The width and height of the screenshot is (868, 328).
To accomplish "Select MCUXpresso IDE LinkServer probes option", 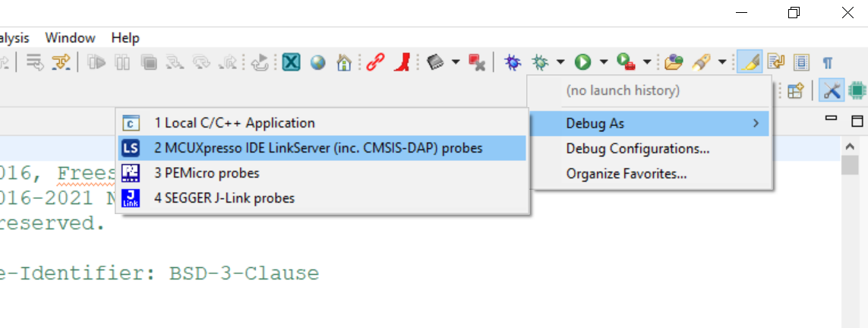I will point(318,148).
